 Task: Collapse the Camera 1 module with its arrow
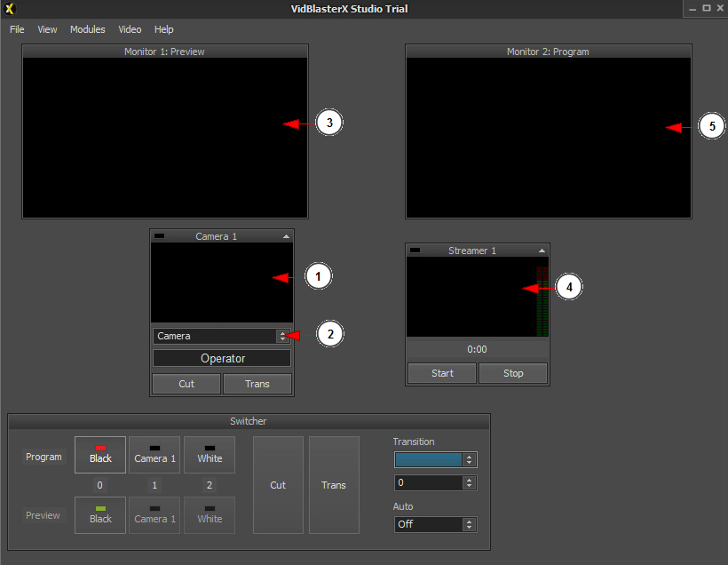(x=286, y=236)
